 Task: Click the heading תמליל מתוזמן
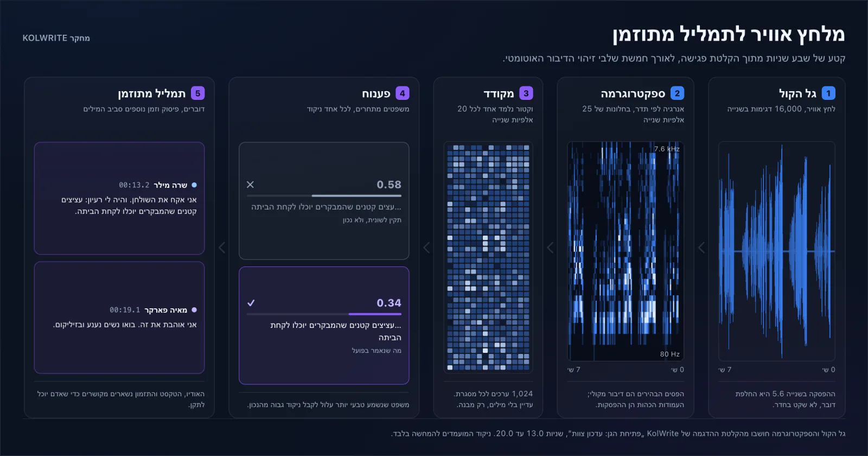pyautogui.click(x=152, y=93)
